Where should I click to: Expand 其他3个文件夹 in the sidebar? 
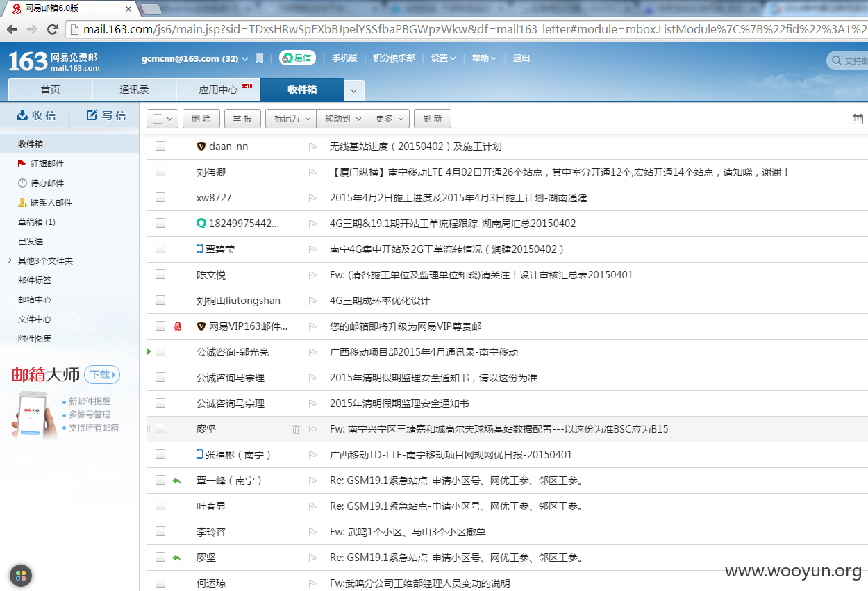pyautogui.click(x=10, y=261)
